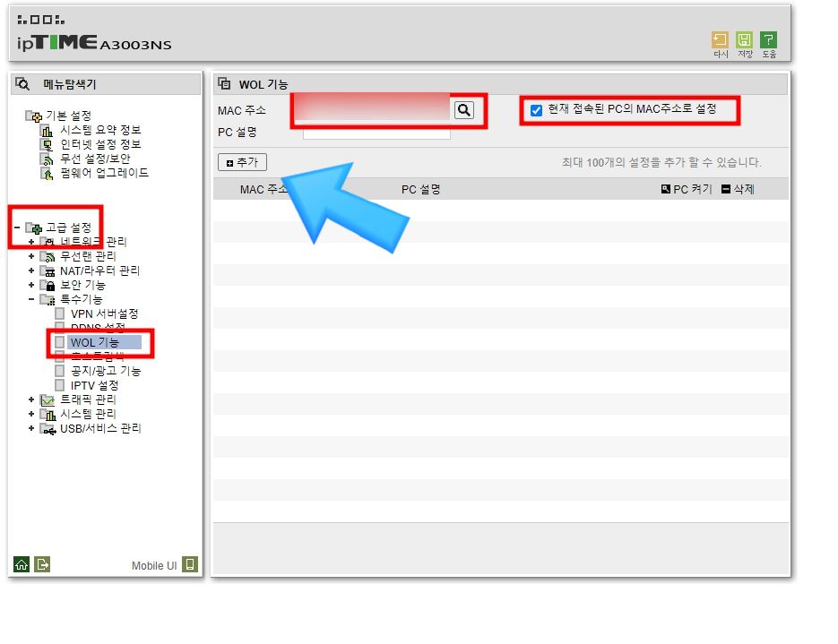Click the 메뉴탐색기 search icon
838x644 pixels.
[22, 84]
